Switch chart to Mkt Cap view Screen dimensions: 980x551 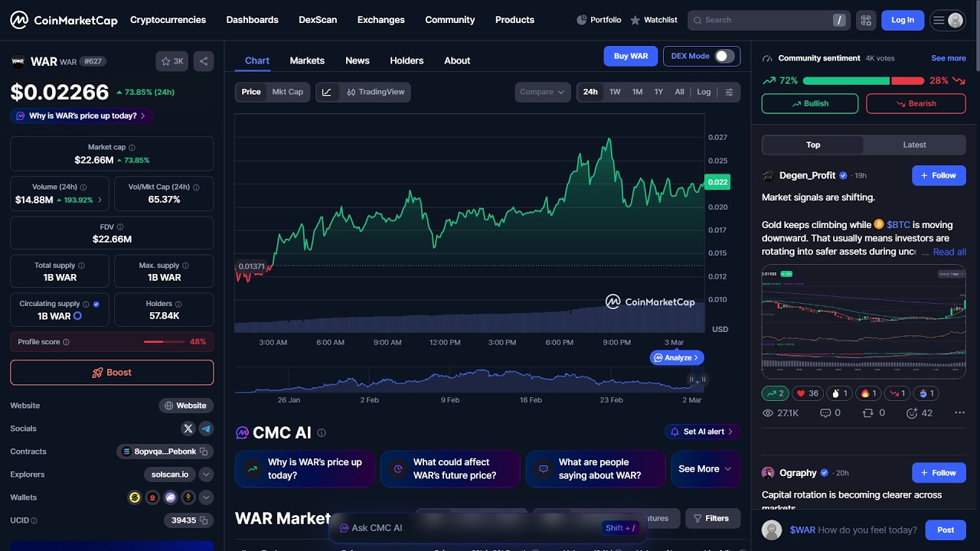(288, 92)
